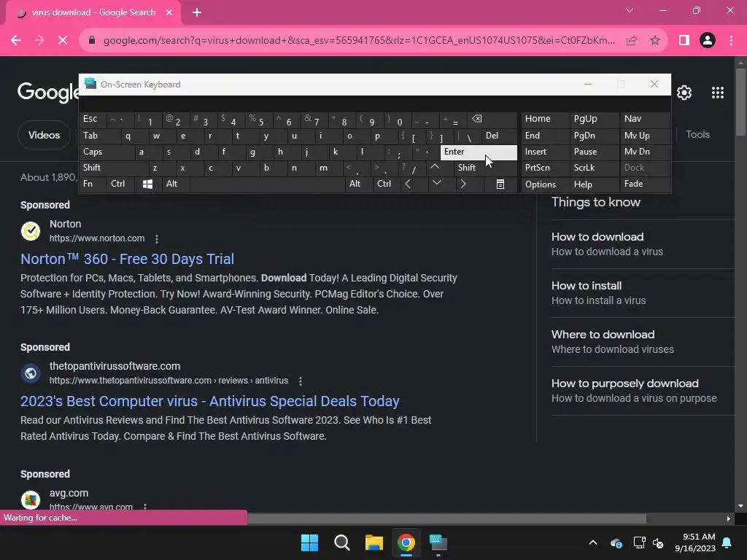Open notification bell in taskbar
The height and width of the screenshot is (560, 747).
727,542
